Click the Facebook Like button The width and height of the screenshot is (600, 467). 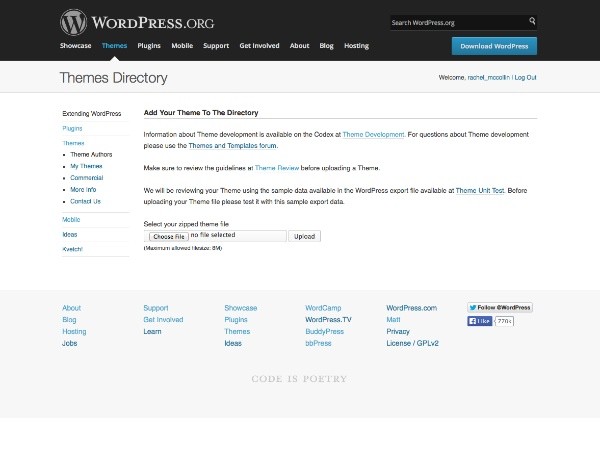click(x=479, y=321)
